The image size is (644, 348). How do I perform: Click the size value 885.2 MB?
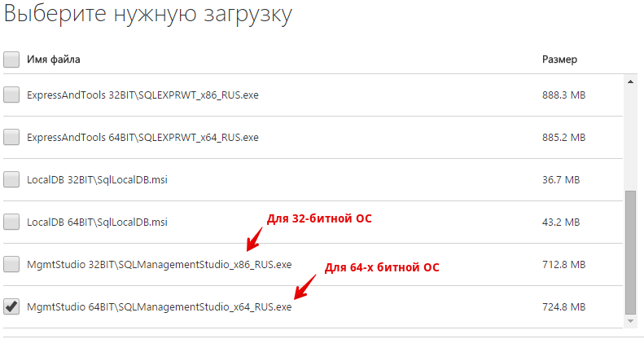[x=563, y=138]
